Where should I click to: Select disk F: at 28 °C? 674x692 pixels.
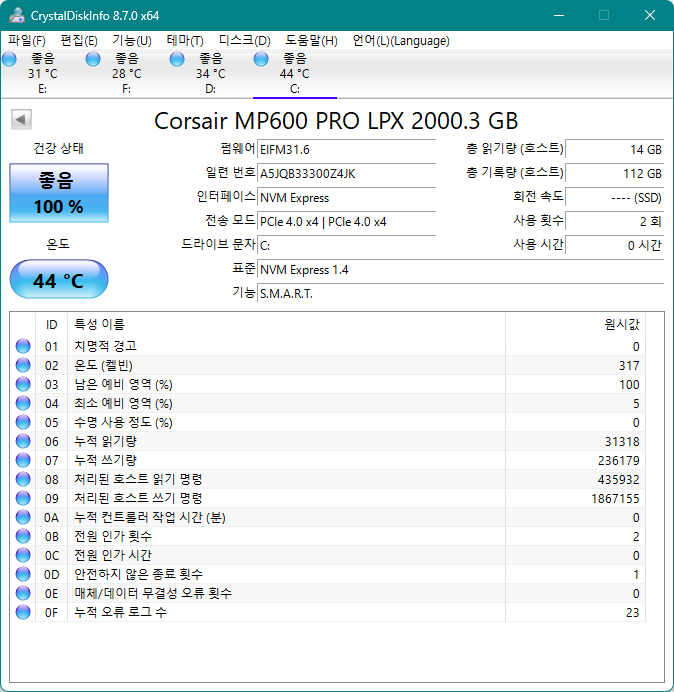pyautogui.click(x=127, y=73)
